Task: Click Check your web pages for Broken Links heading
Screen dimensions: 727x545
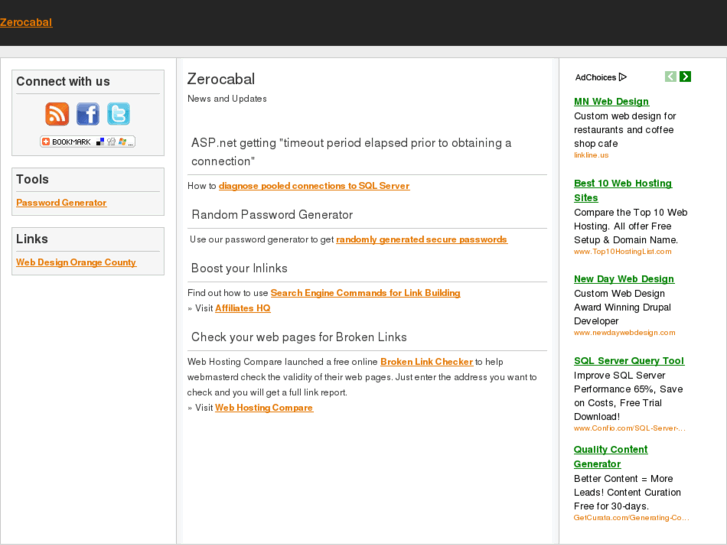Action: click(299, 337)
